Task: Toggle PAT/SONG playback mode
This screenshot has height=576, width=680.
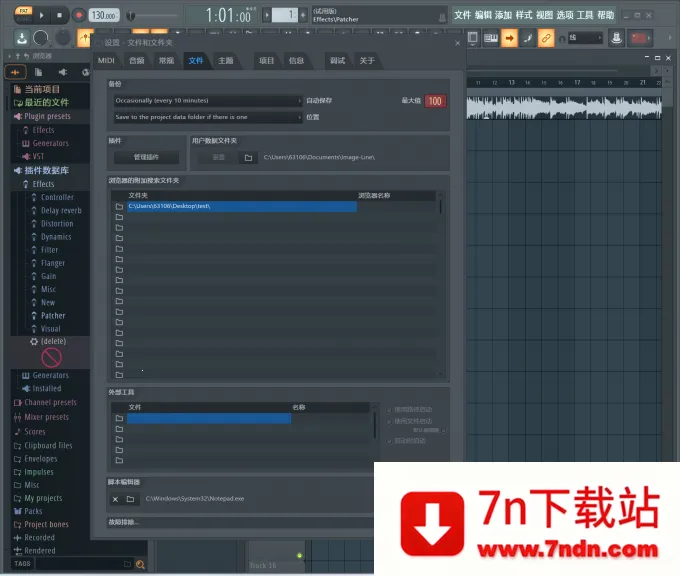Action: pyautogui.click(x=23, y=15)
